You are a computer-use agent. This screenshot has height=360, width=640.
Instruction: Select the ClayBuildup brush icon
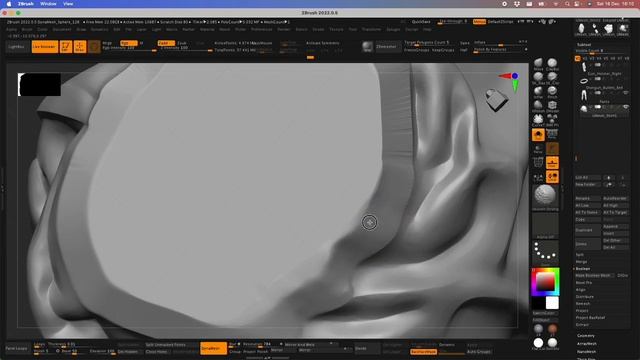tap(552, 63)
